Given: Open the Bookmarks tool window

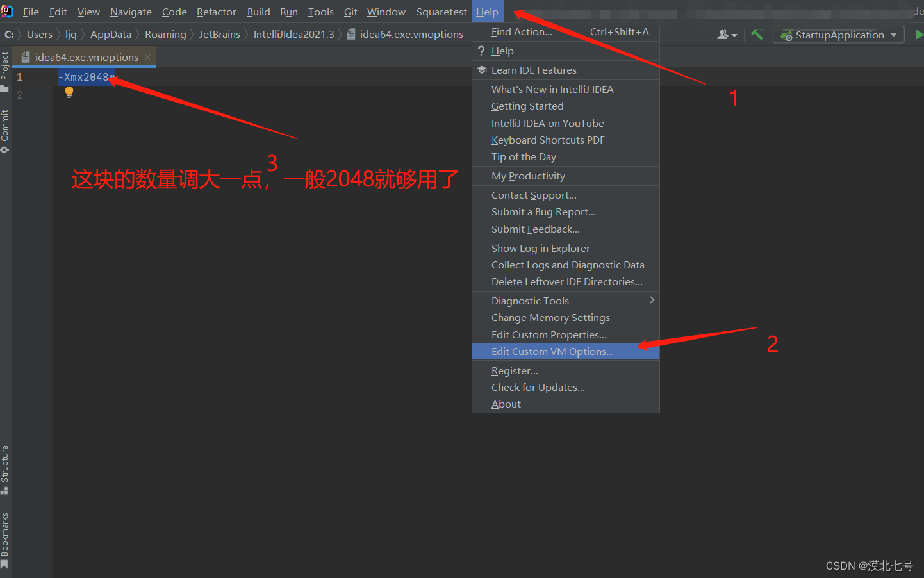Looking at the screenshot, I should (5, 540).
